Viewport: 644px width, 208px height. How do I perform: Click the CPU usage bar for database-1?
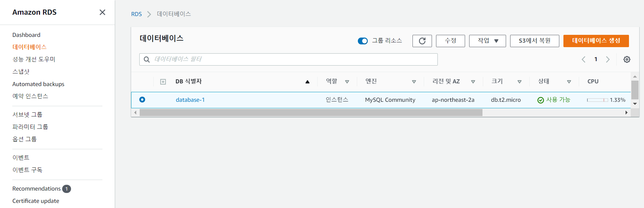(598, 100)
